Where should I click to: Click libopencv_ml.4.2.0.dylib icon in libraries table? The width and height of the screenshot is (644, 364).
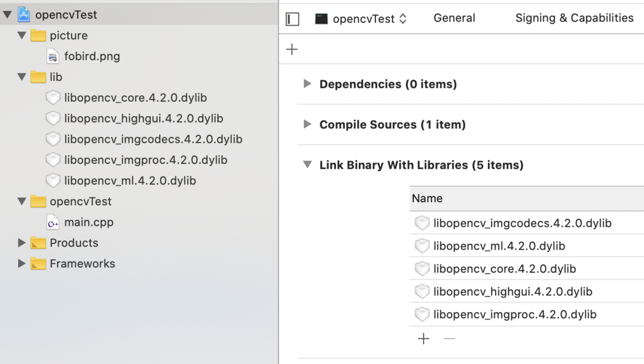[x=422, y=246]
